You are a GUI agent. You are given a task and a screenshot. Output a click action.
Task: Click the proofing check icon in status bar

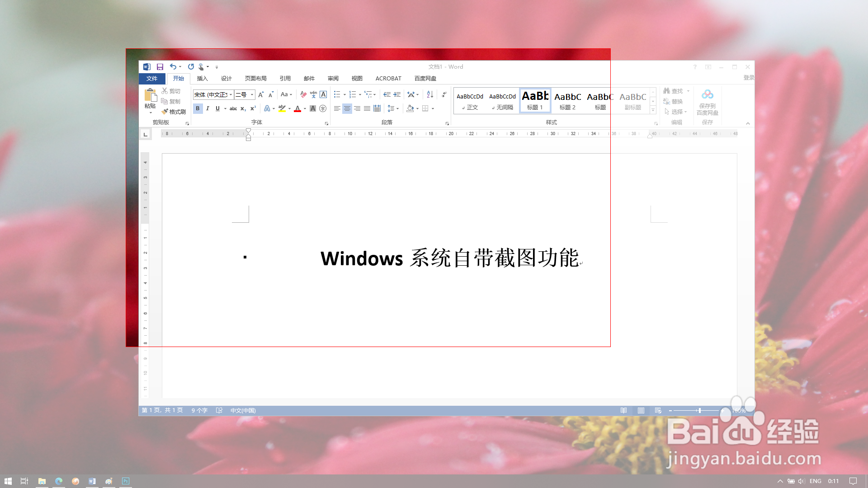[x=219, y=410]
